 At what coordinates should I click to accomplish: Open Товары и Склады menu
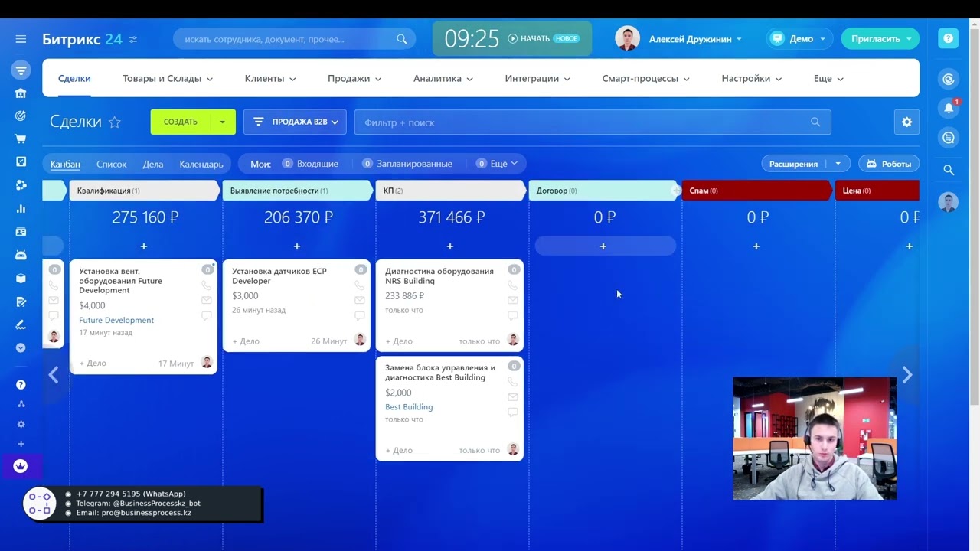tap(168, 78)
